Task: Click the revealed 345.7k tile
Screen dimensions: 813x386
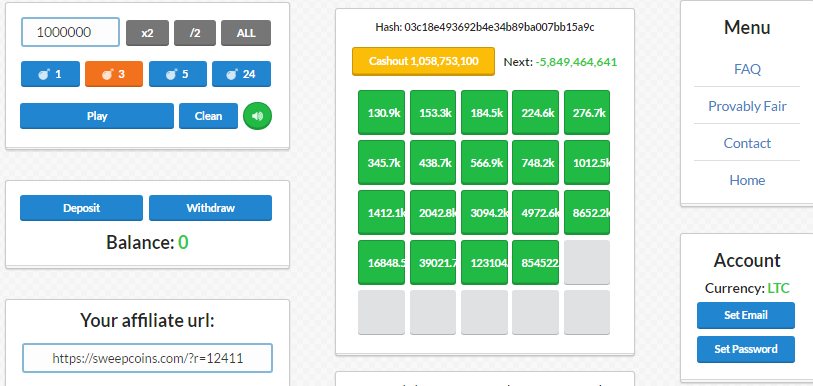Action: coord(381,162)
